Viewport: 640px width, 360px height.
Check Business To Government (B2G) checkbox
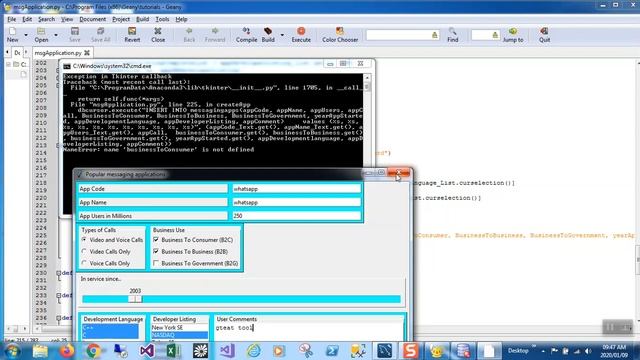point(156,263)
